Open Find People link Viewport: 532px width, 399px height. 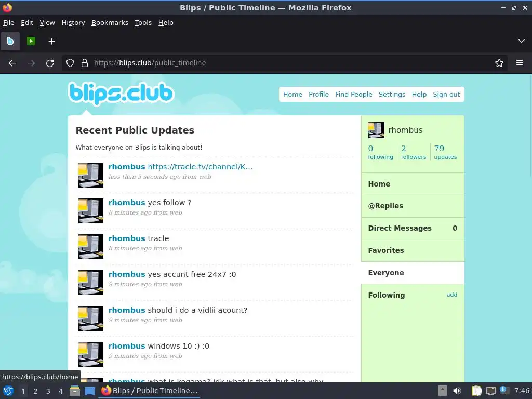click(353, 95)
